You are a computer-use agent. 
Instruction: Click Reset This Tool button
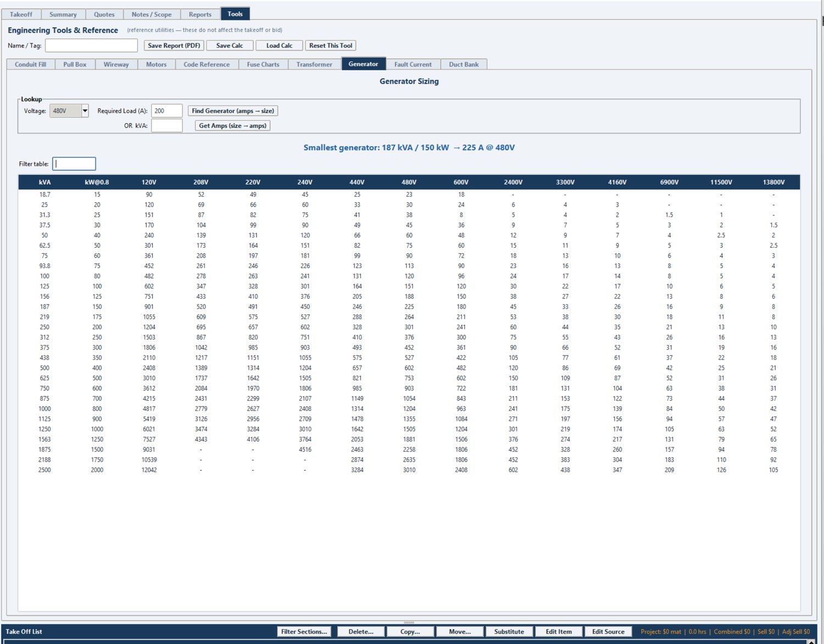click(331, 46)
